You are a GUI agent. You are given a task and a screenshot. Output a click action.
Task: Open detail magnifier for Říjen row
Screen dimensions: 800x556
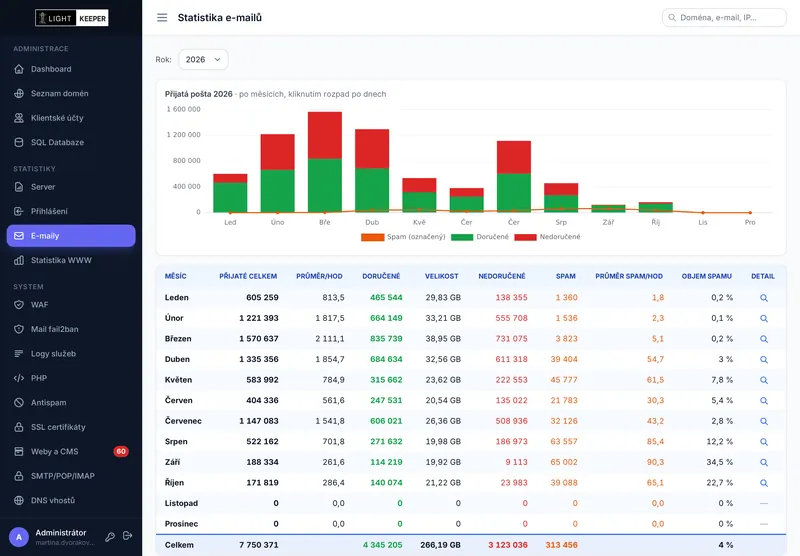coord(764,483)
